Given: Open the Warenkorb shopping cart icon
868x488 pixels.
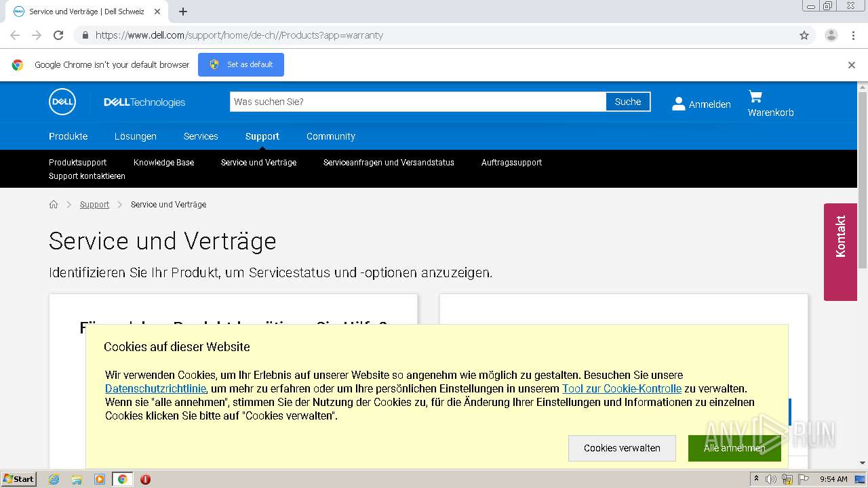Looking at the screenshot, I should click(755, 96).
